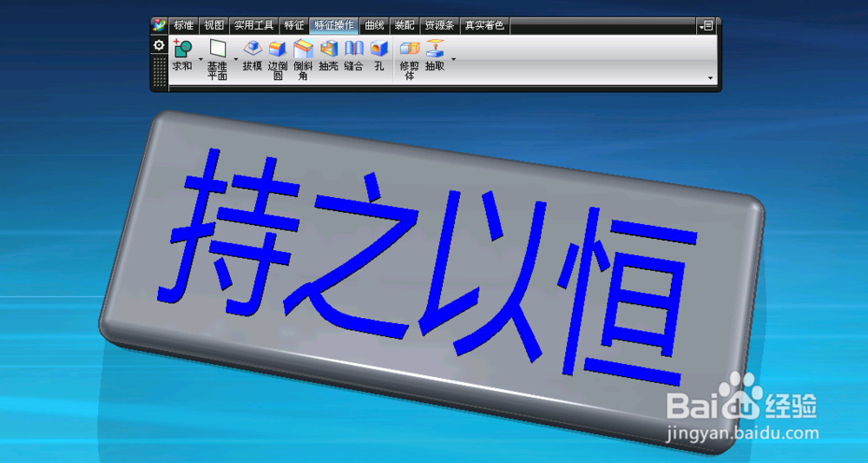
Task: Grab the dotted ribbon handle grip
Action: pos(160,72)
